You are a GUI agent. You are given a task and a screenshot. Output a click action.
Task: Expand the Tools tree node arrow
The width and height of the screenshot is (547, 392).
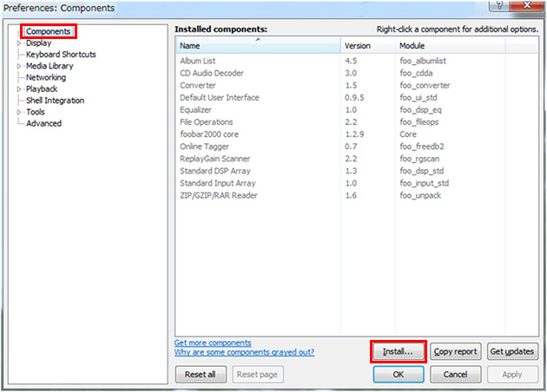[20, 112]
